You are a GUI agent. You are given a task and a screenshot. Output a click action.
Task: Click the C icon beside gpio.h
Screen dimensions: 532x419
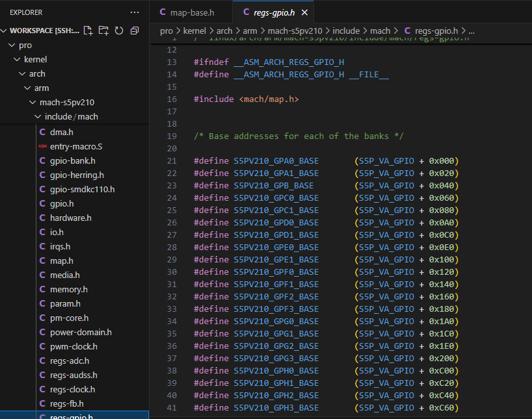pos(42,203)
